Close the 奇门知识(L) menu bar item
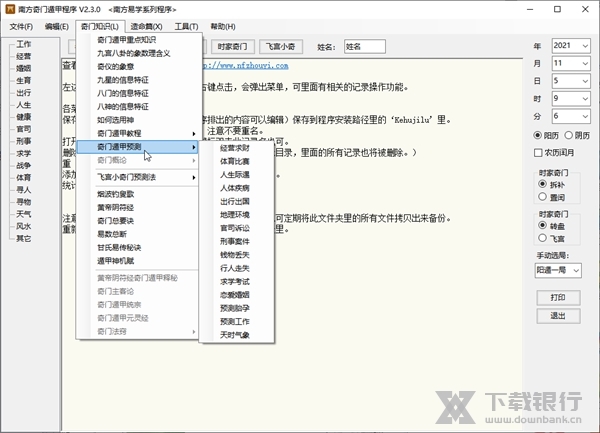This screenshot has width=600, height=433. 100,26
